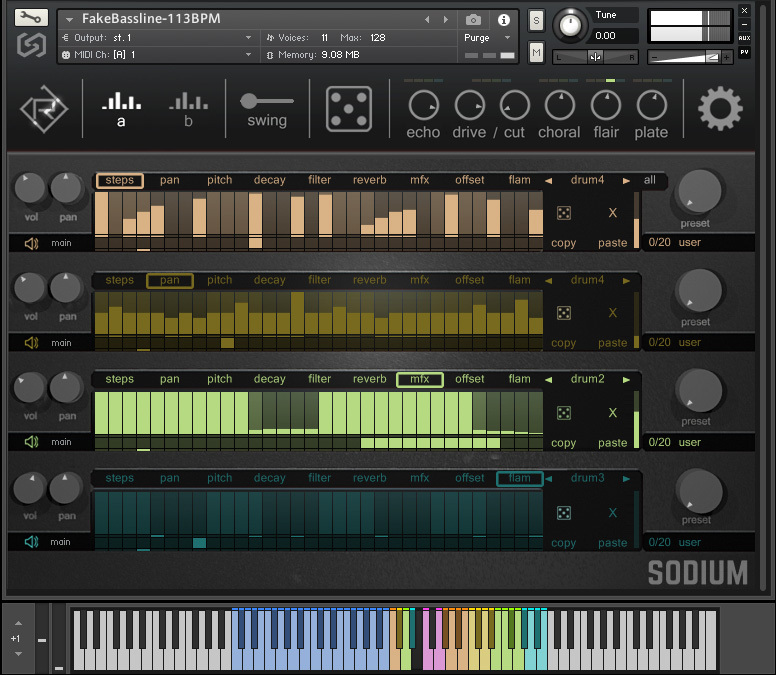Click the diamond logo icon beside pattern a

[x=43, y=108]
